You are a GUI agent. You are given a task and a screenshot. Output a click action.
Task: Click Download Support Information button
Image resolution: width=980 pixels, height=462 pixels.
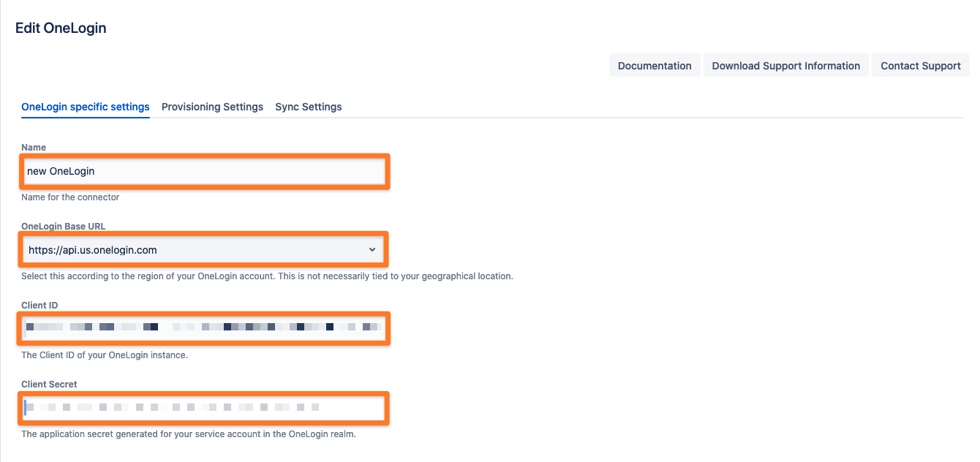pos(786,65)
